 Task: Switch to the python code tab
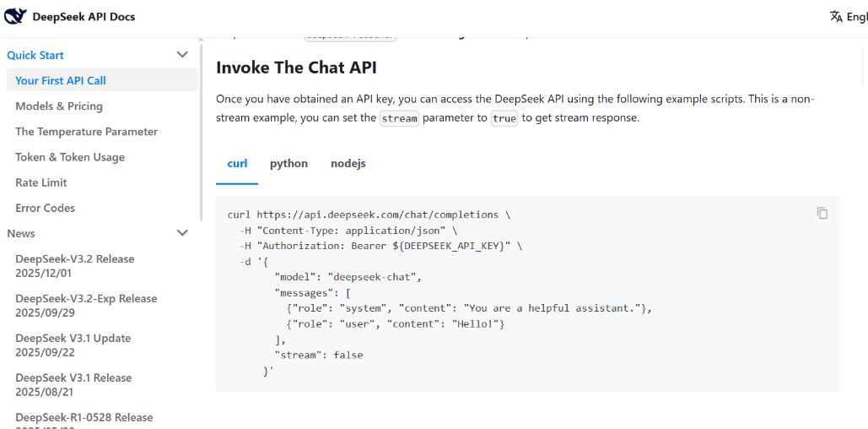click(x=288, y=164)
